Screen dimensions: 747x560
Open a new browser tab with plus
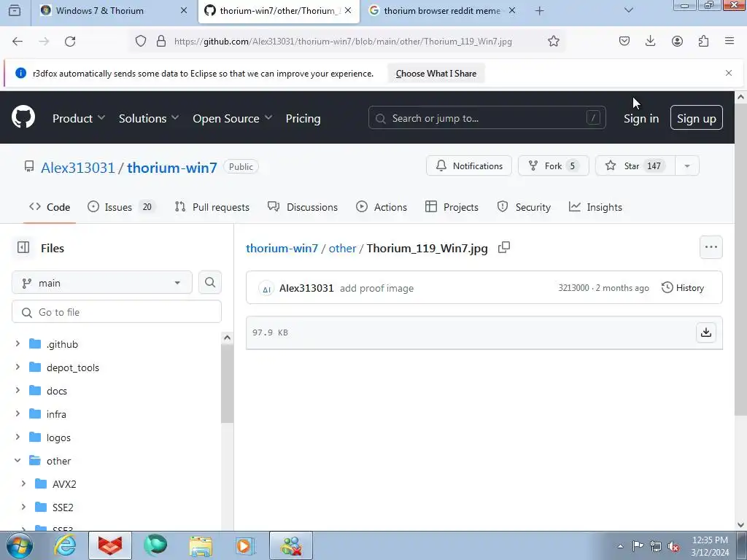539,10
